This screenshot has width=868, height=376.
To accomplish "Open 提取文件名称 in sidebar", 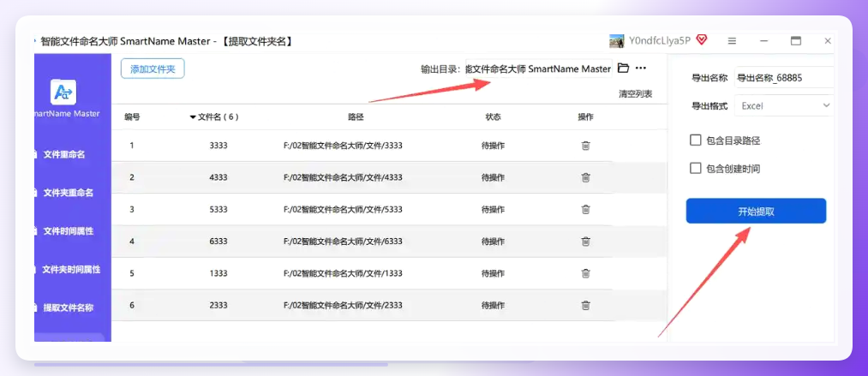I will (x=68, y=307).
